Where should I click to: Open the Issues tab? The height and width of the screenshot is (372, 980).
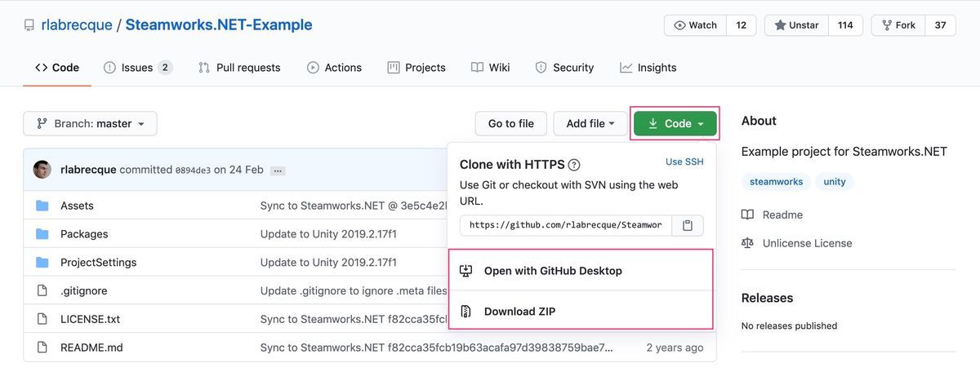(138, 68)
